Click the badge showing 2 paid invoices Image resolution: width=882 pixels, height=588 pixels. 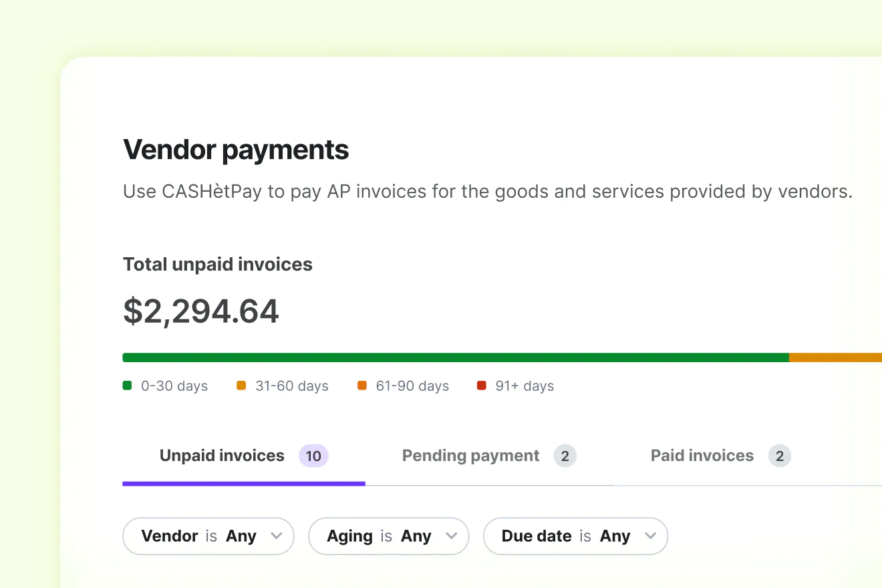click(780, 456)
